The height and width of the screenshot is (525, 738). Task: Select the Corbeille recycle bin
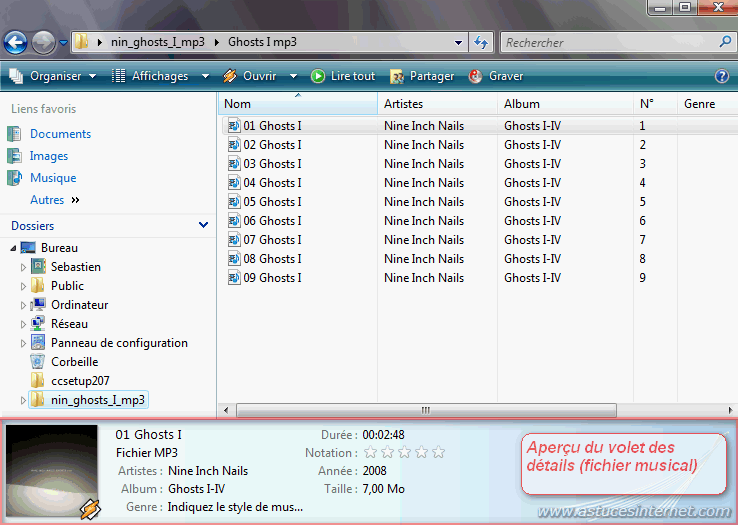click(x=74, y=362)
